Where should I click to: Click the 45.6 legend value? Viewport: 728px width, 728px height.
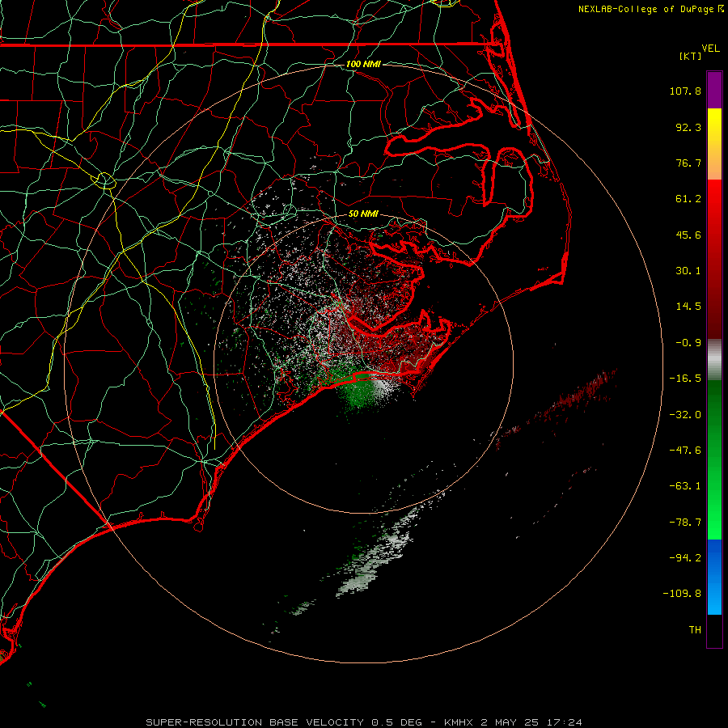688,235
